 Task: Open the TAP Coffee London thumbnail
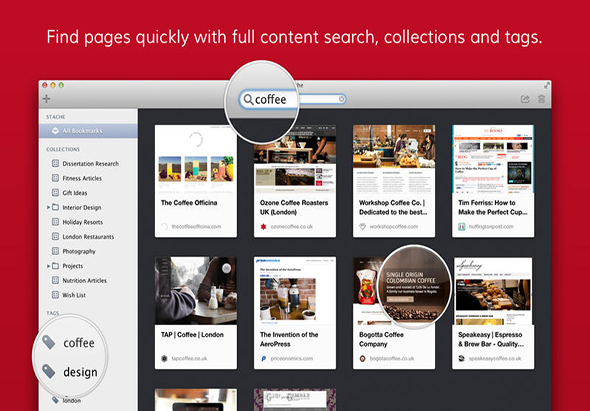coord(196,291)
